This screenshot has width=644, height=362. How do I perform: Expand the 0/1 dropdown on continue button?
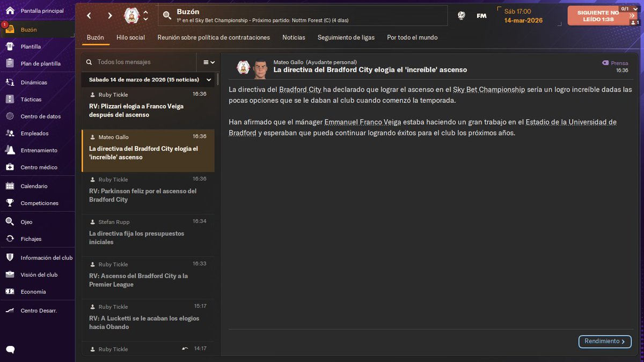coord(629,9)
